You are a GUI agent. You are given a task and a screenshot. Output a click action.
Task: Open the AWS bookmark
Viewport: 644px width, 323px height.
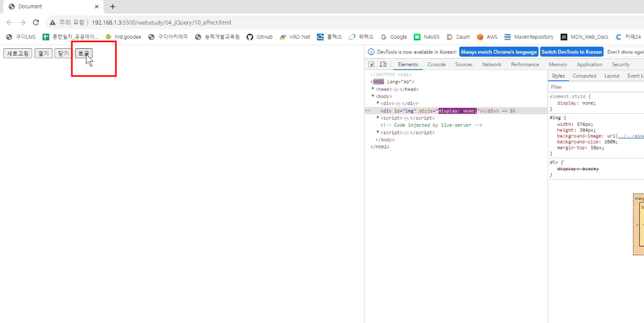[487, 37]
